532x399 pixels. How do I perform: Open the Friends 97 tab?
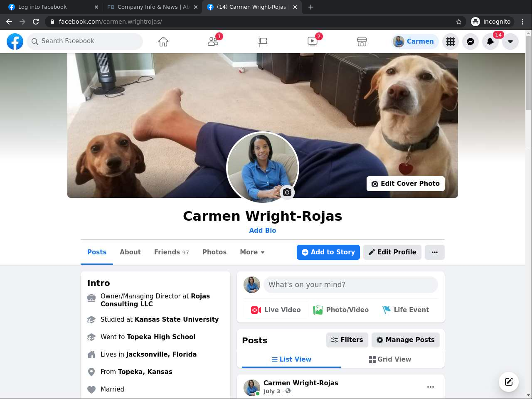coord(171,252)
